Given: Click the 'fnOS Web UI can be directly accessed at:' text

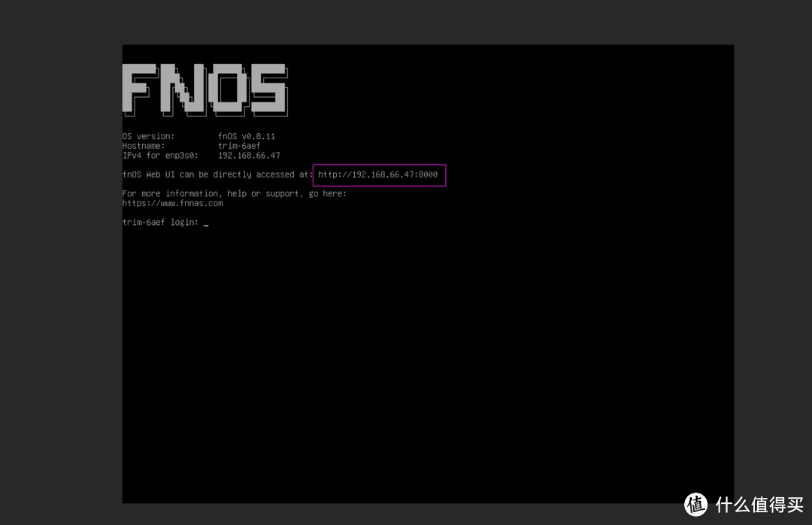Looking at the screenshot, I should (x=217, y=174).
